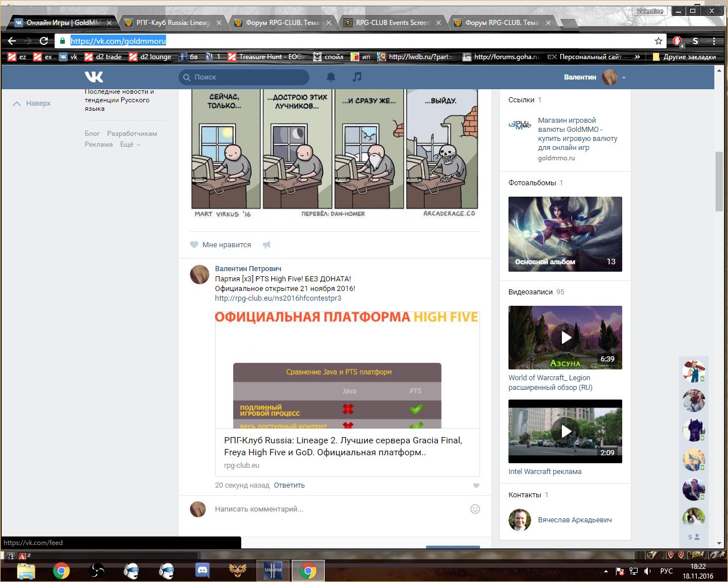Image resolution: width=728 pixels, height=582 pixels.
Task: Open the Основной альбом photo album
Action: pyautogui.click(x=565, y=234)
